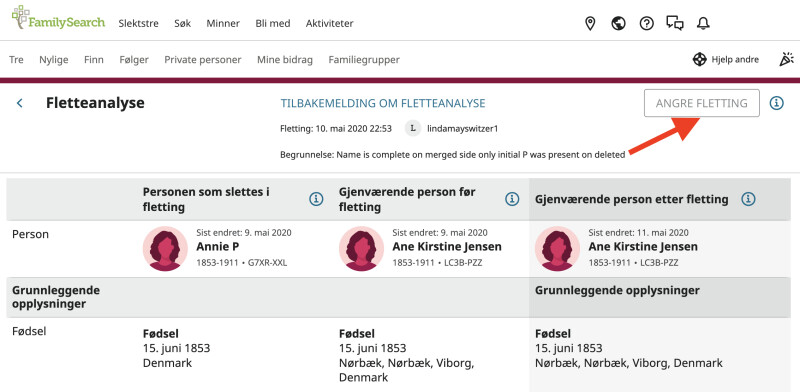The height and width of the screenshot is (392, 800).
Task: Click the Begrunnelse explanation text
Action: pos(453,155)
